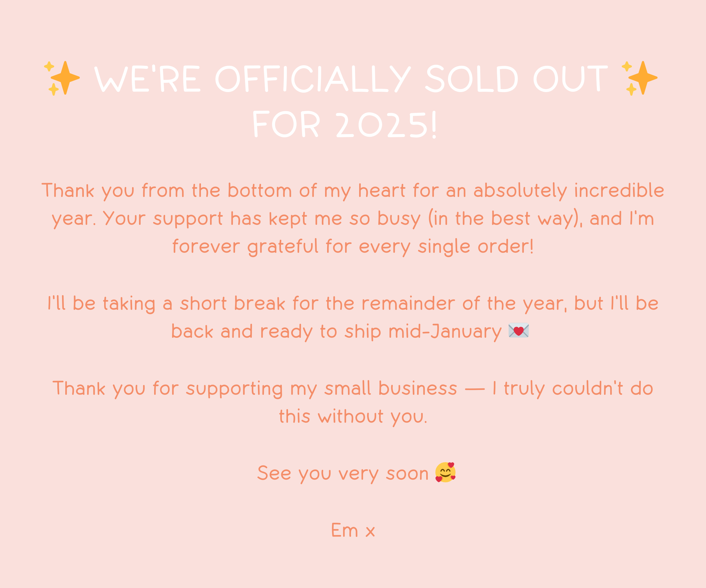
Task: Click the sparkles emoji left of the heading
Action: pos(62,78)
